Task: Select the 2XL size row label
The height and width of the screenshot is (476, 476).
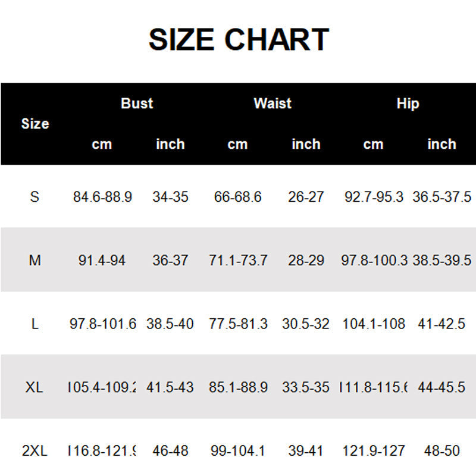Action: click(x=35, y=451)
